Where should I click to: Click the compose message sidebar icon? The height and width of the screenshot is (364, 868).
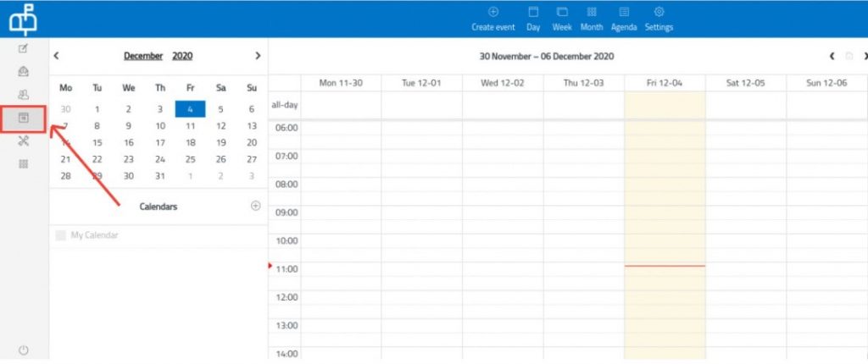point(24,48)
